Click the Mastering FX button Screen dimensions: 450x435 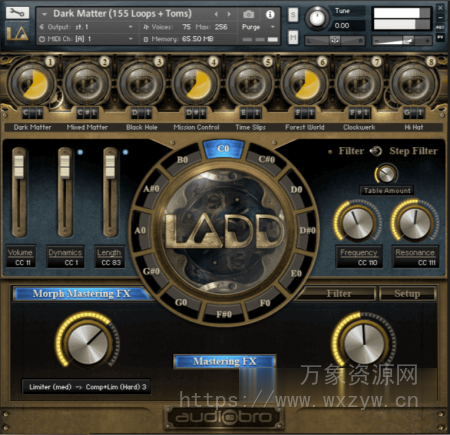point(225,361)
